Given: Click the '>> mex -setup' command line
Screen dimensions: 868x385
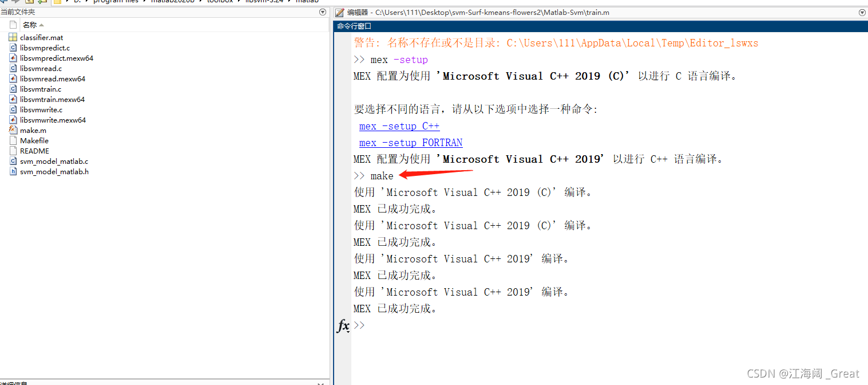Looking at the screenshot, I should [391, 60].
